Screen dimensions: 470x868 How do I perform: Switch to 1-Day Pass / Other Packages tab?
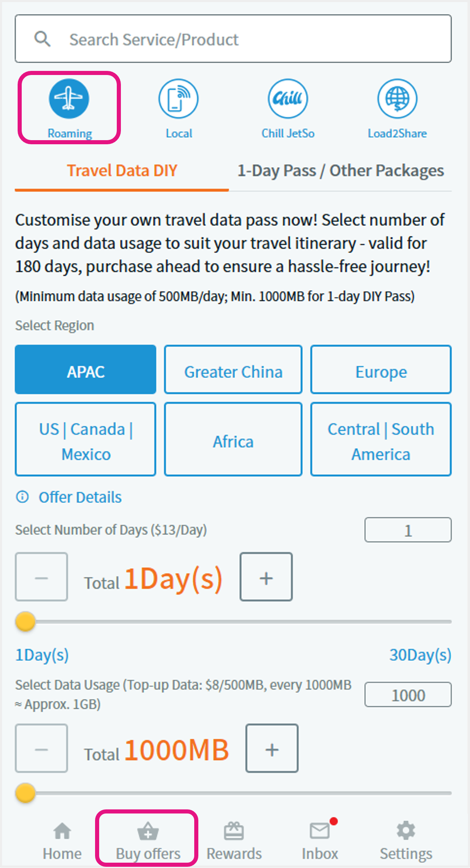point(341,171)
